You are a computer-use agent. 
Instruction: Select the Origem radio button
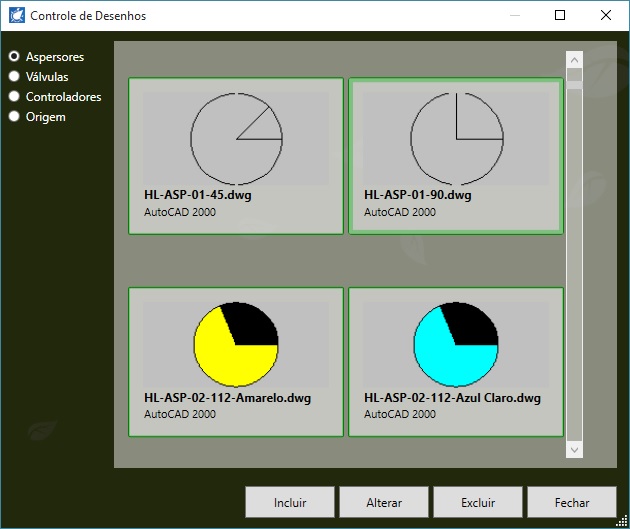click(x=14, y=117)
